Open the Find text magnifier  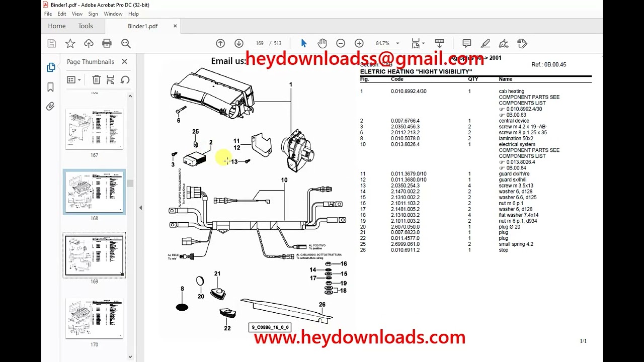coord(126,44)
